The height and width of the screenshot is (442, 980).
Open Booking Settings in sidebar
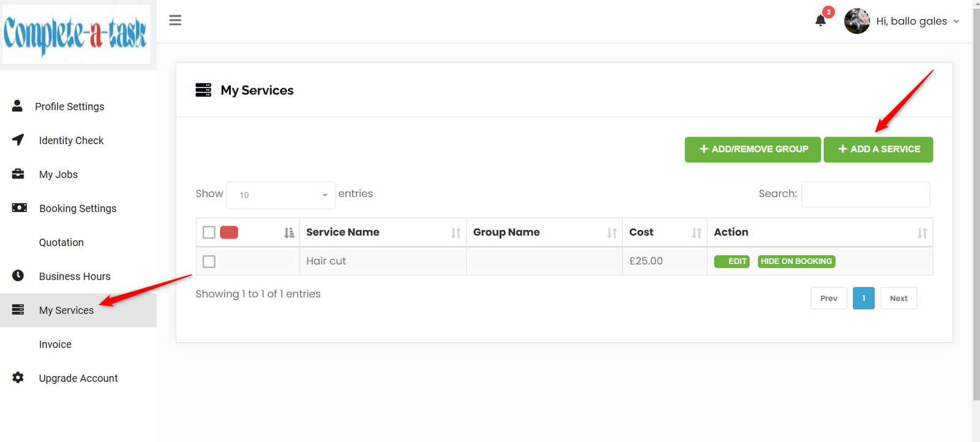pos(77,208)
